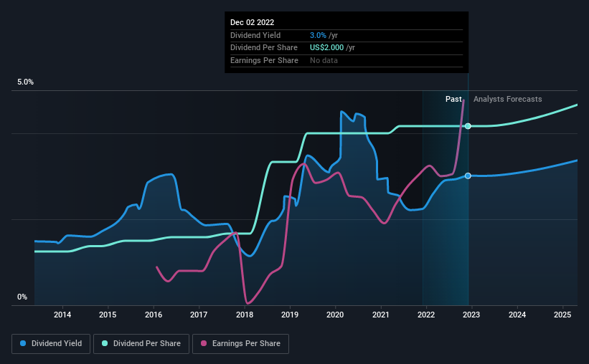This screenshot has width=589, height=364.
Task: Click the 2018 x-axis year label
Action: [244, 315]
